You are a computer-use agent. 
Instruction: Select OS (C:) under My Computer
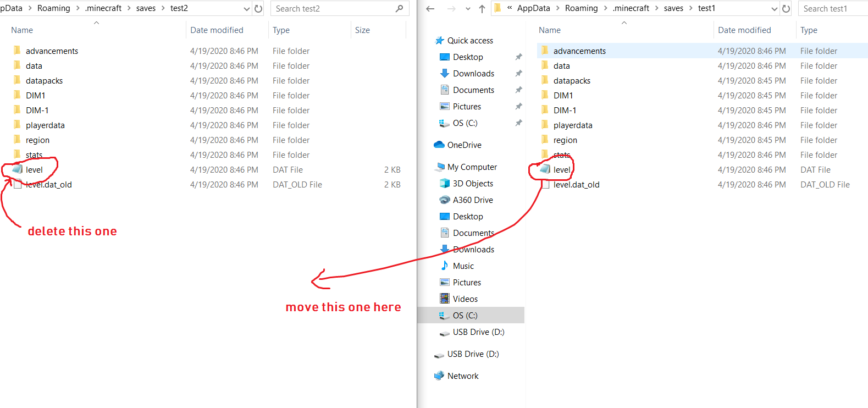pyautogui.click(x=465, y=315)
